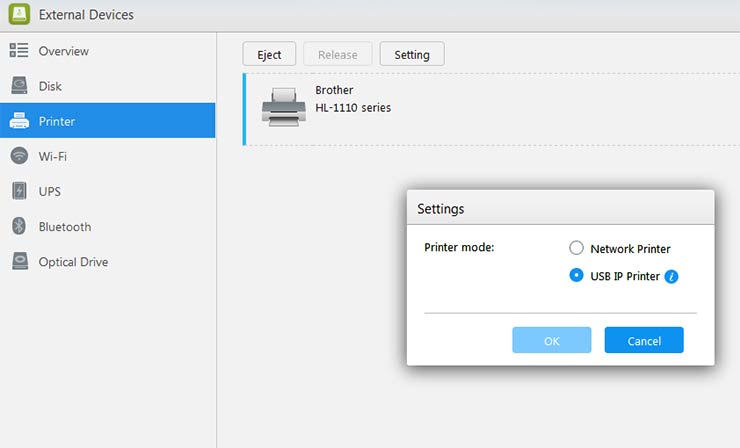Switch to the Optical Drive section label
The height and width of the screenshot is (448, 740).
pos(73,262)
